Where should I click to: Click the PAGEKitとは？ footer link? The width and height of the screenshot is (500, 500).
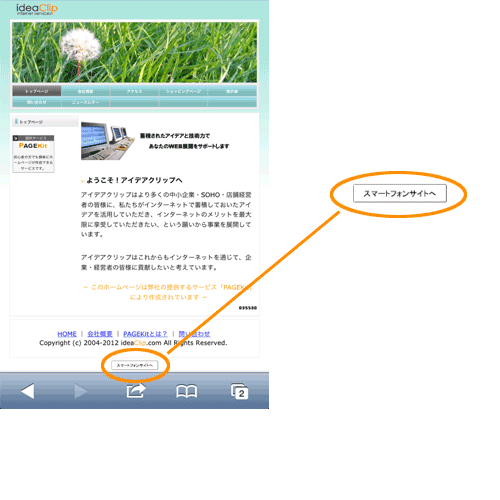pos(145,334)
